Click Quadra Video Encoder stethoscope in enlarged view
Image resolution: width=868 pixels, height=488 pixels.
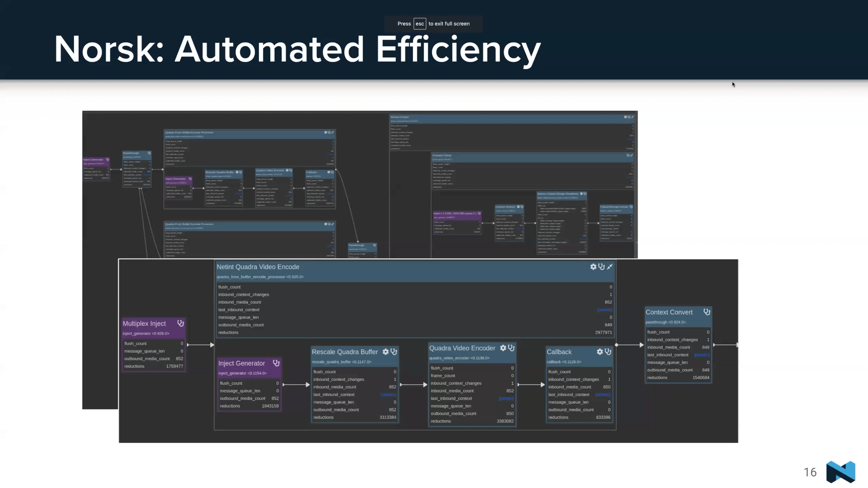(511, 348)
